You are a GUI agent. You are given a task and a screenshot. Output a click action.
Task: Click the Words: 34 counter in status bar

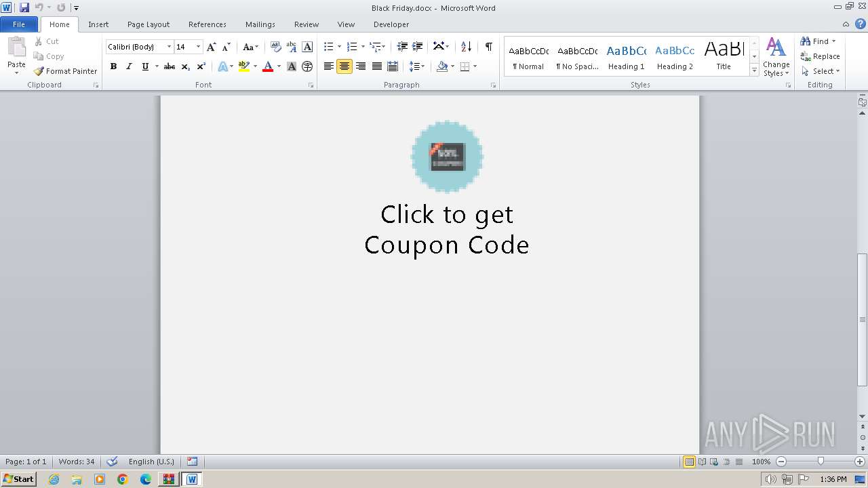tap(77, 462)
